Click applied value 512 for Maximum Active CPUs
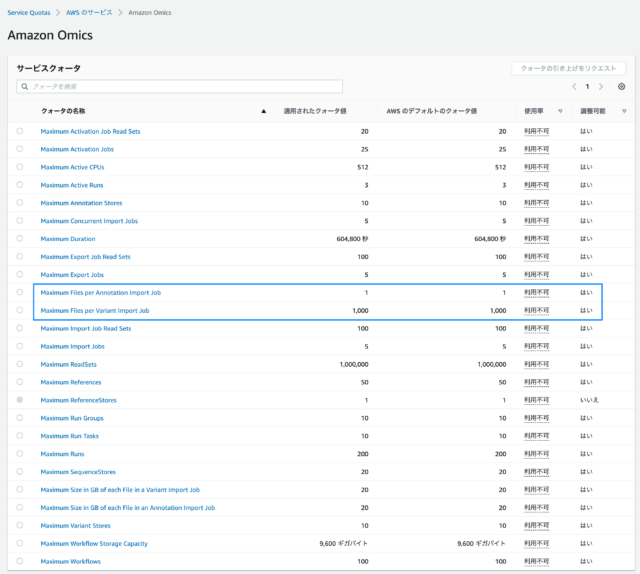This screenshot has width=640, height=574. click(363, 167)
